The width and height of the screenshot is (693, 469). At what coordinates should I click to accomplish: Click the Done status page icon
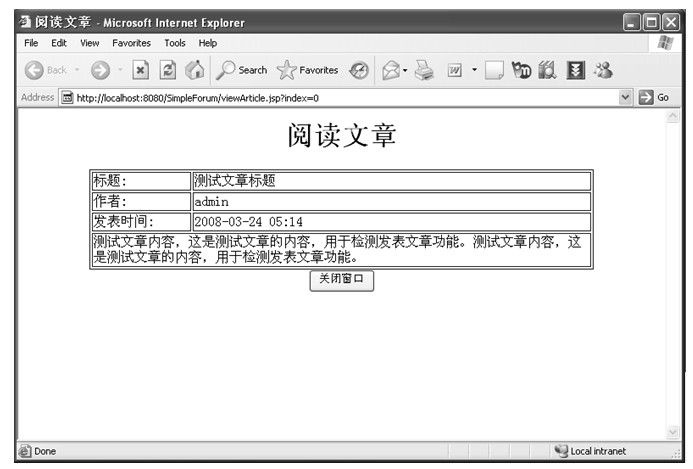pos(25,451)
